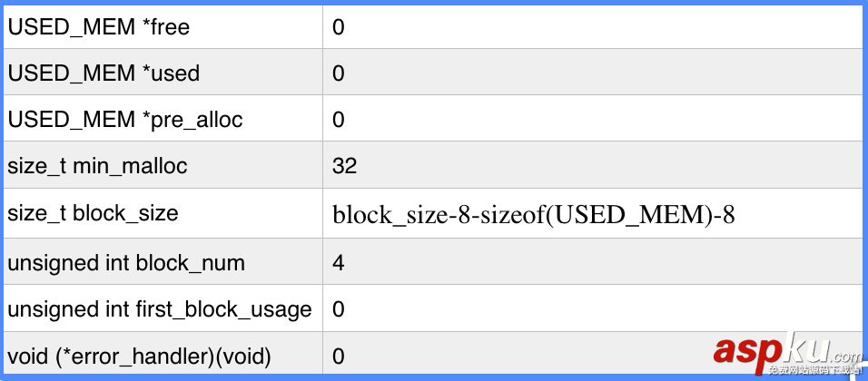Click the red "asp" part of the watermark
This screenshot has width=868, height=381.
(748, 352)
